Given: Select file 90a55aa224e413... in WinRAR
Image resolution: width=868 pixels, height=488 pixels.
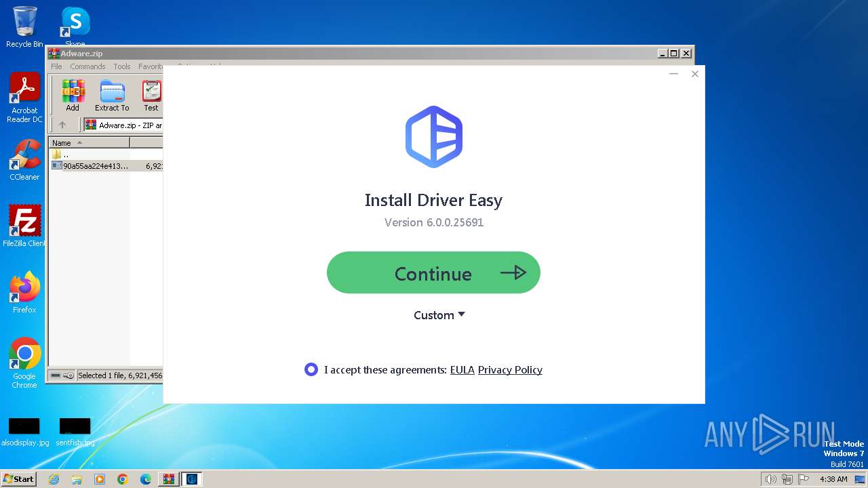Looking at the screenshot, I should pos(106,165).
